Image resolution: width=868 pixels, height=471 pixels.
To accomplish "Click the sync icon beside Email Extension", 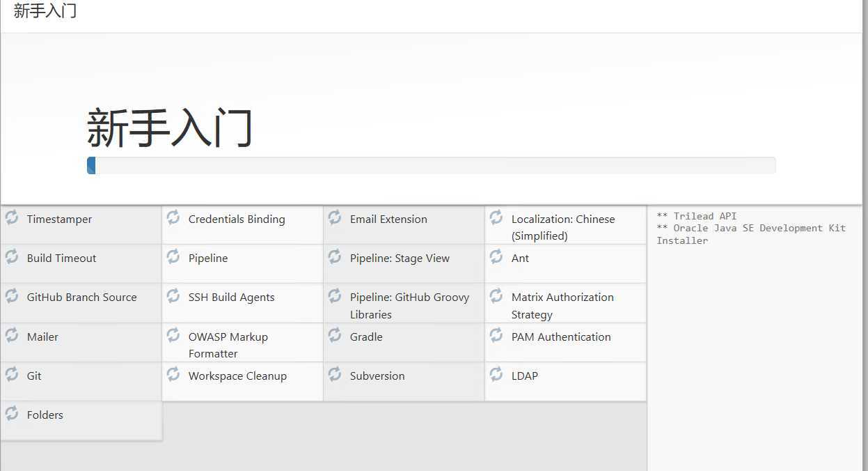I will tap(335, 218).
